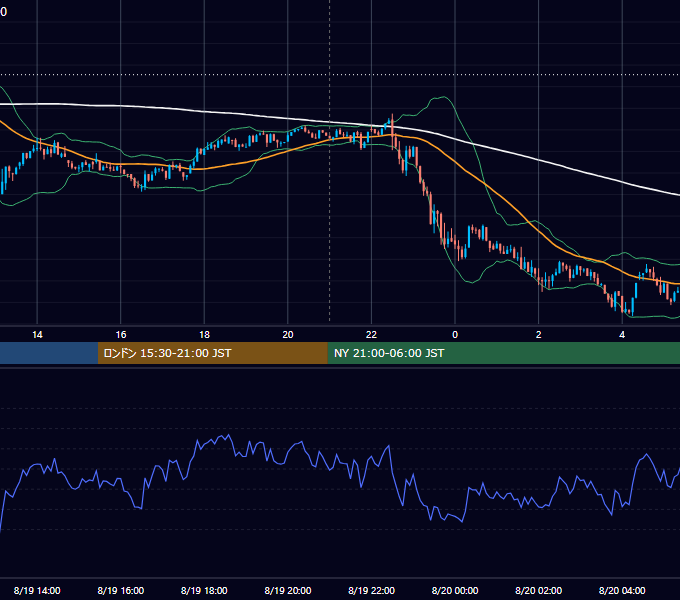The height and width of the screenshot is (600, 680).
Task: Click the 8/19 22:00 date label
Action: pos(372,590)
